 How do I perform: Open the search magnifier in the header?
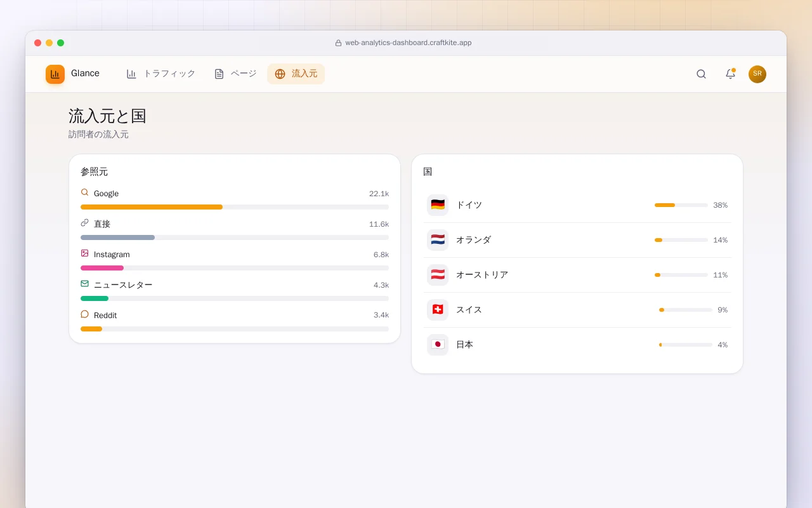701,74
